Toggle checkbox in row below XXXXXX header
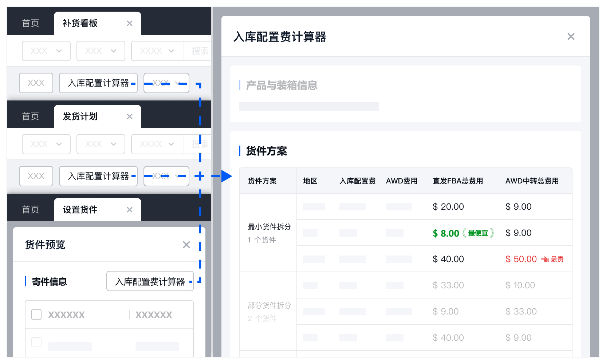 pos(36,342)
